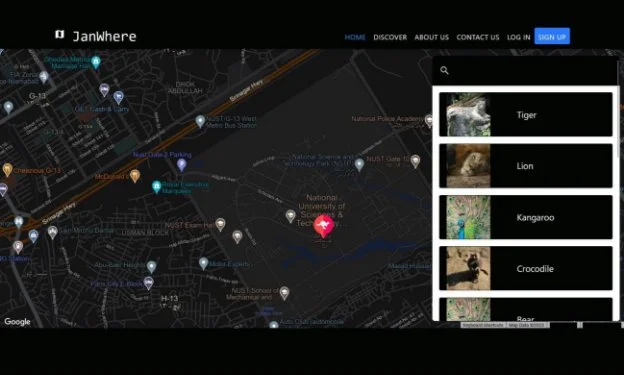This screenshot has height=375, width=624.
Task: Click the Log In link
Action: (519, 37)
